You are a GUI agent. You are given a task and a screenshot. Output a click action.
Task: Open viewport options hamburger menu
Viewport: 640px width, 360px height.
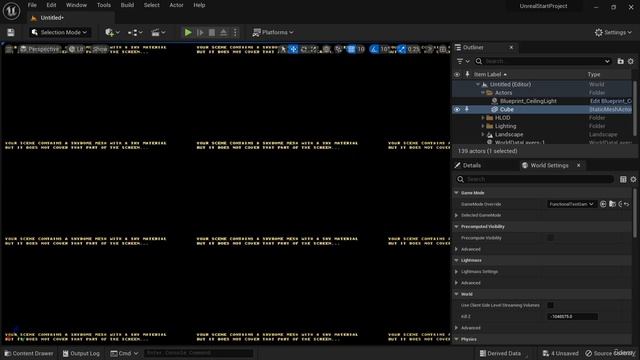pyautogui.click(x=9, y=49)
